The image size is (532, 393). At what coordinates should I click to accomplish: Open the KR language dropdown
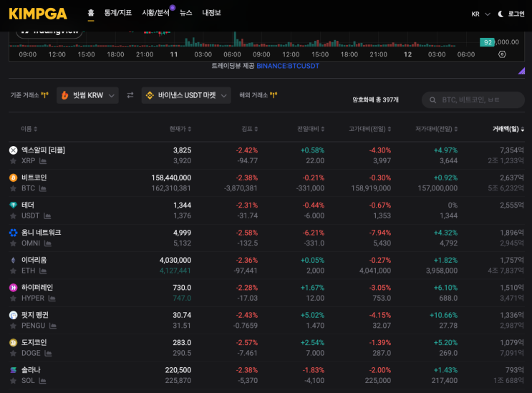pos(480,14)
